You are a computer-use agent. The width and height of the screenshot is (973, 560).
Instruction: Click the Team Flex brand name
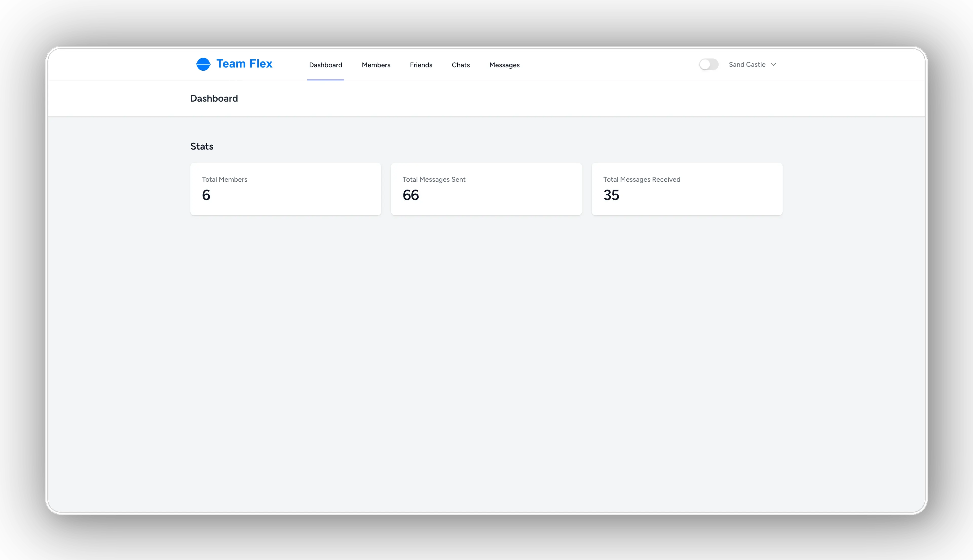[244, 64]
